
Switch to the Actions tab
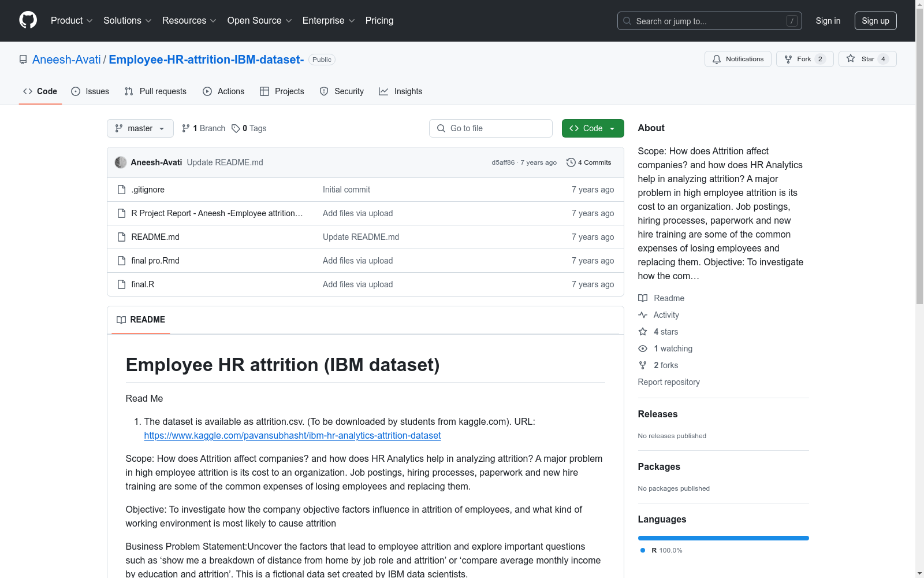pyautogui.click(x=223, y=91)
